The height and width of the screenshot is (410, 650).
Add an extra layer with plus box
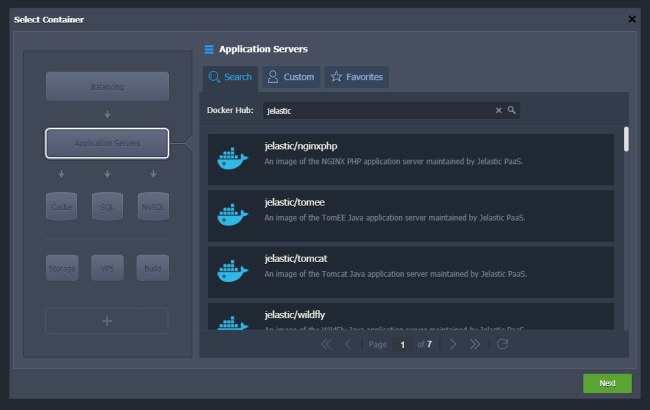click(107, 321)
